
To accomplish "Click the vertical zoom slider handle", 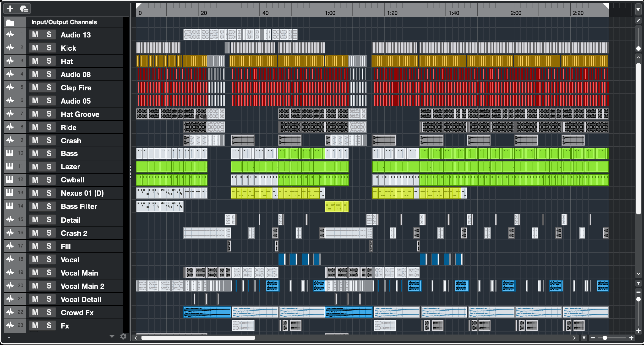I will (638, 299).
